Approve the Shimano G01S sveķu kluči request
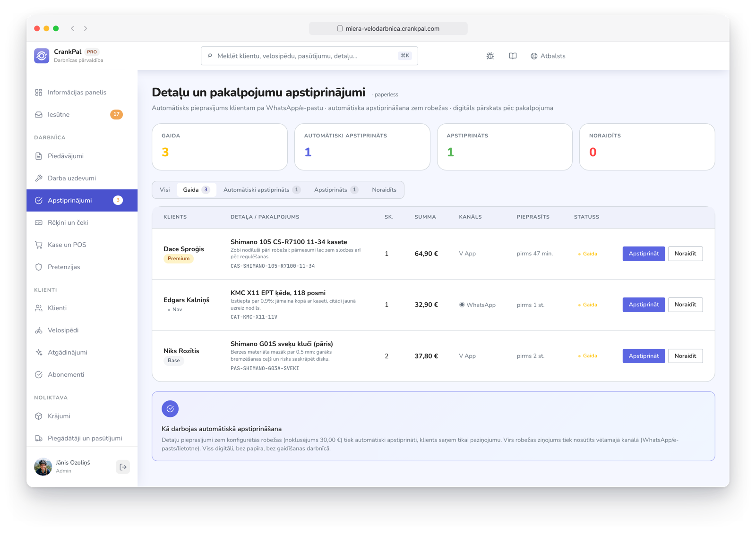Screen dimensions: 756x534 click(x=644, y=356)
